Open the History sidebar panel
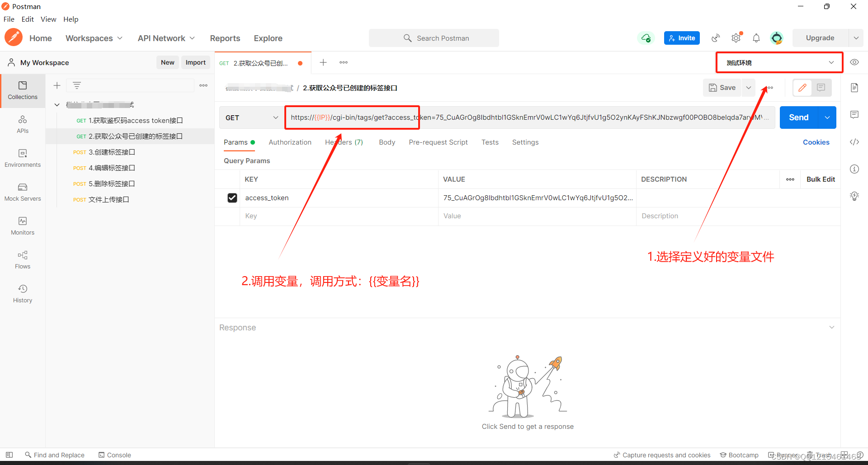The height and width of the screenshot is (465, 868). pos(23,294)
